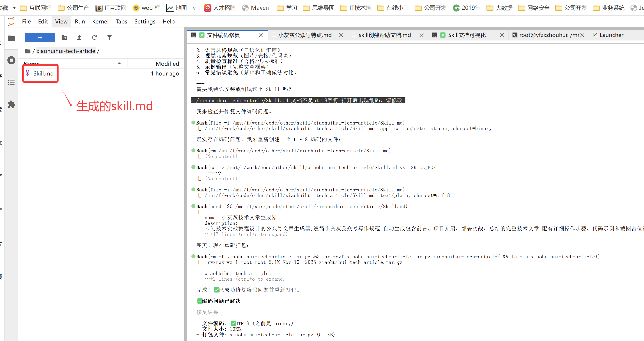Toggle Name column sort arrow
The image size is (644, 341).
(x=119, y=63)
